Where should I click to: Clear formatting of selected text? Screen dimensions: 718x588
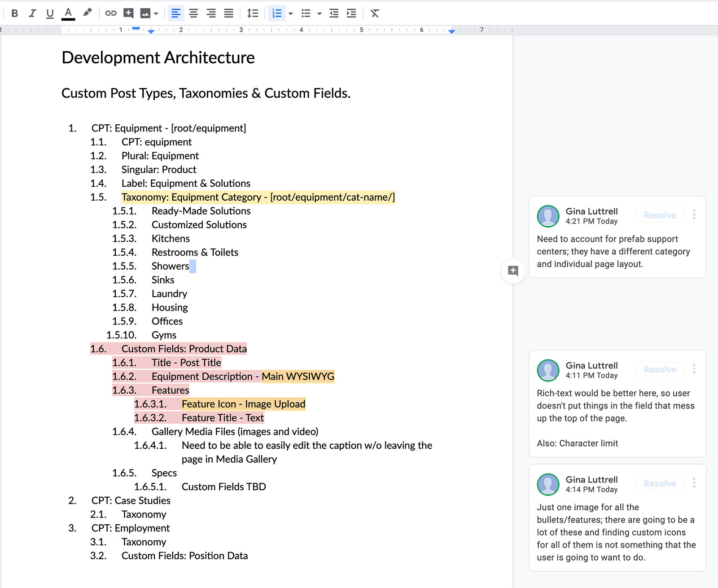click(375, 13)
